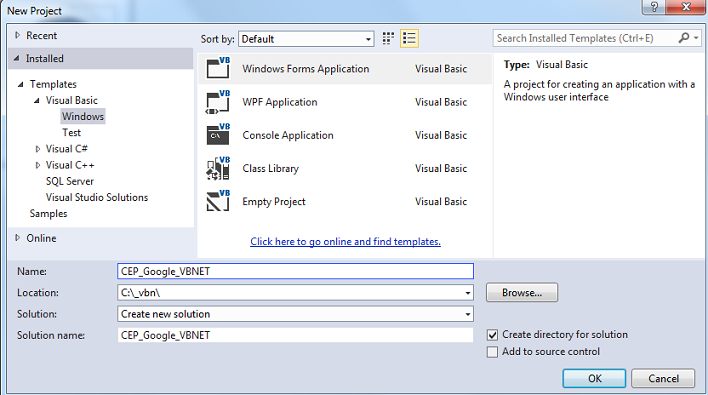Expand the Online section

click(x=18, y=237)
